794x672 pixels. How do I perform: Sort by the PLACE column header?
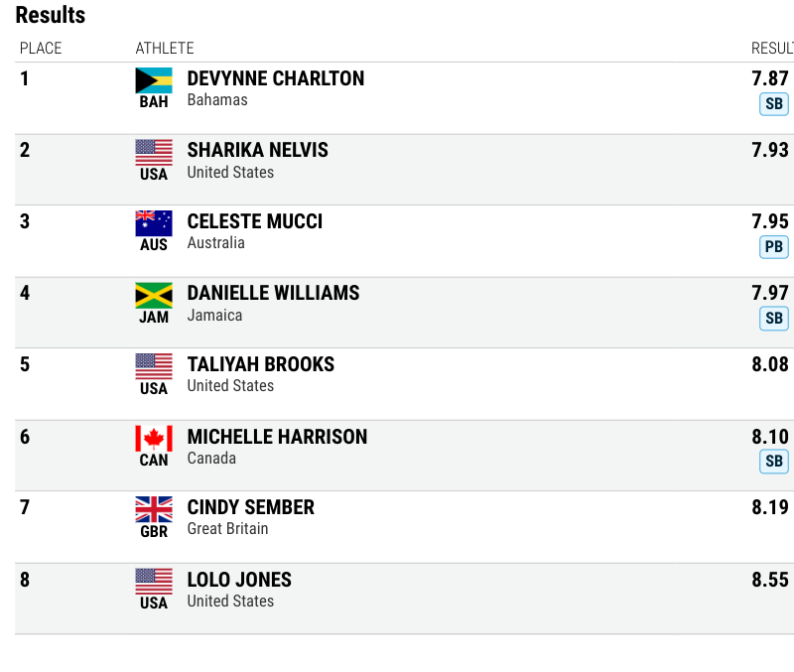[x=41, y=48]
